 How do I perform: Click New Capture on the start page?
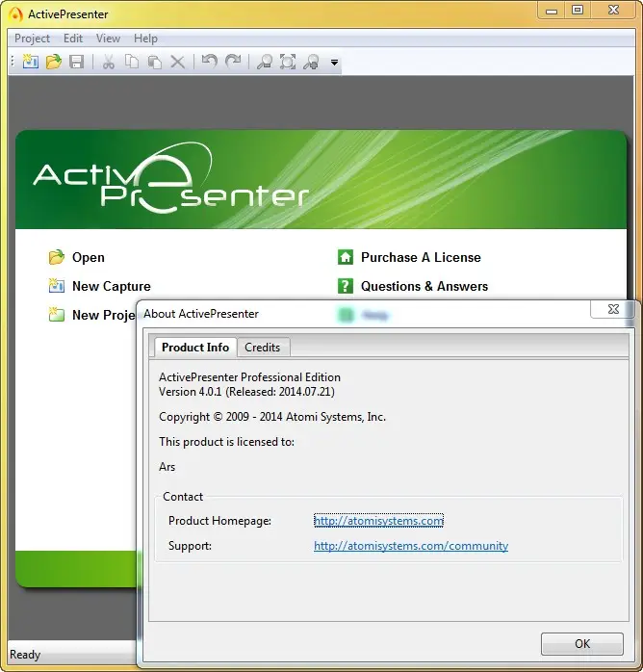pyautogui.click(x=112, y=286)
